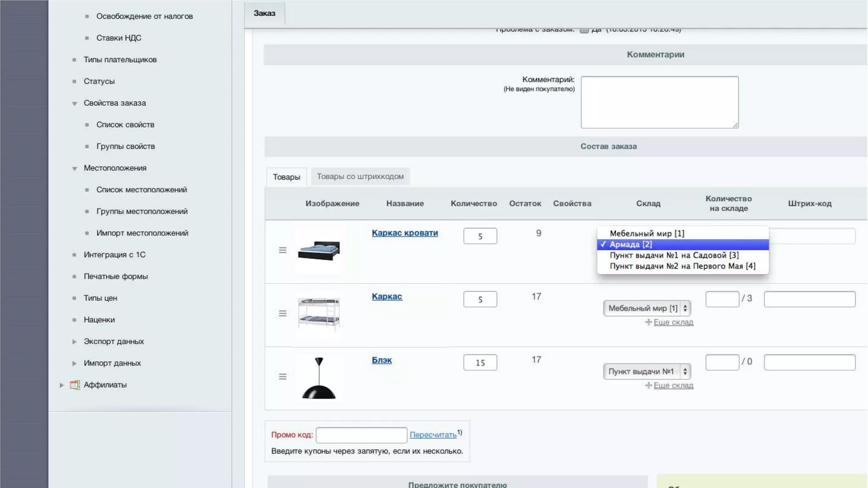868x488 pixels.
Task: Open the Заказ tab
Action: click(264, 13)
